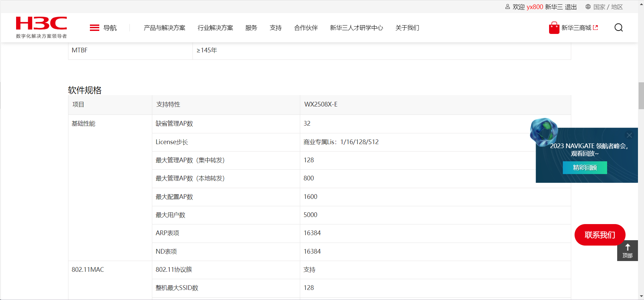Click the value 5000
The width and height of the screenshot is (644, 300).
click(310, 215)
